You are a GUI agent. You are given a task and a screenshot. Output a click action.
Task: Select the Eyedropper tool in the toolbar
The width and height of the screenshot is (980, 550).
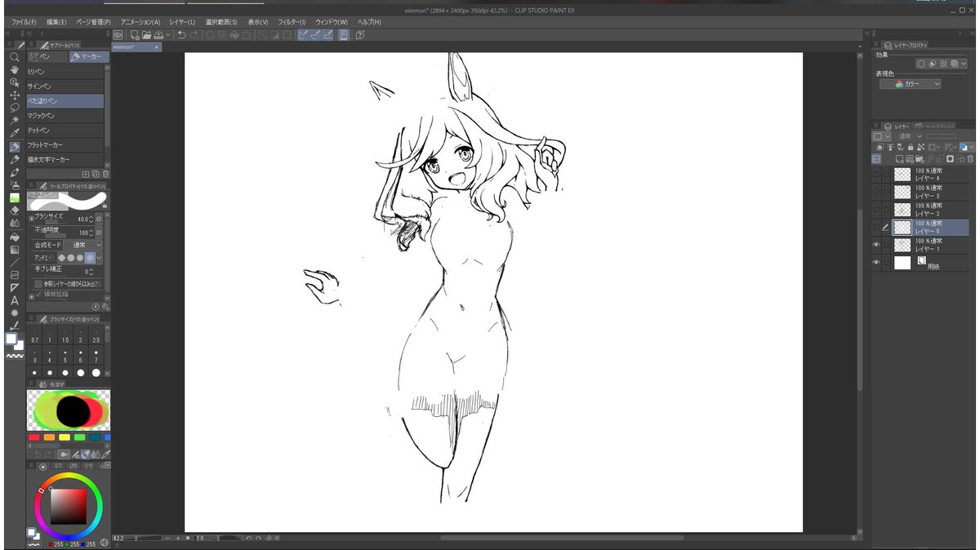tap(15, 132)
